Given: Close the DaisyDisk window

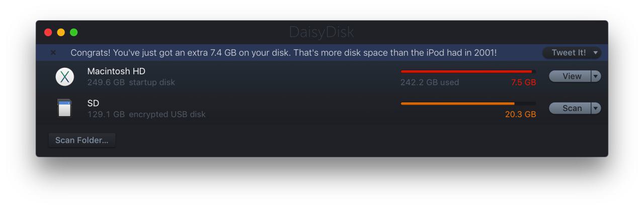Looking at the screenshot, I should coord(48,33).
